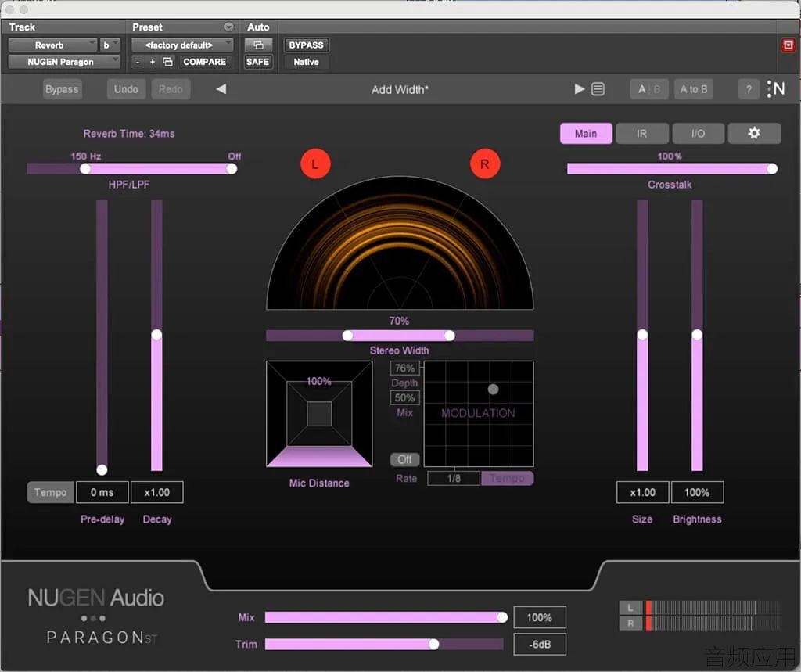The width and height of the screenshot is (801, 672).
Task: Open the preset list icon
Action: point(598,89)
